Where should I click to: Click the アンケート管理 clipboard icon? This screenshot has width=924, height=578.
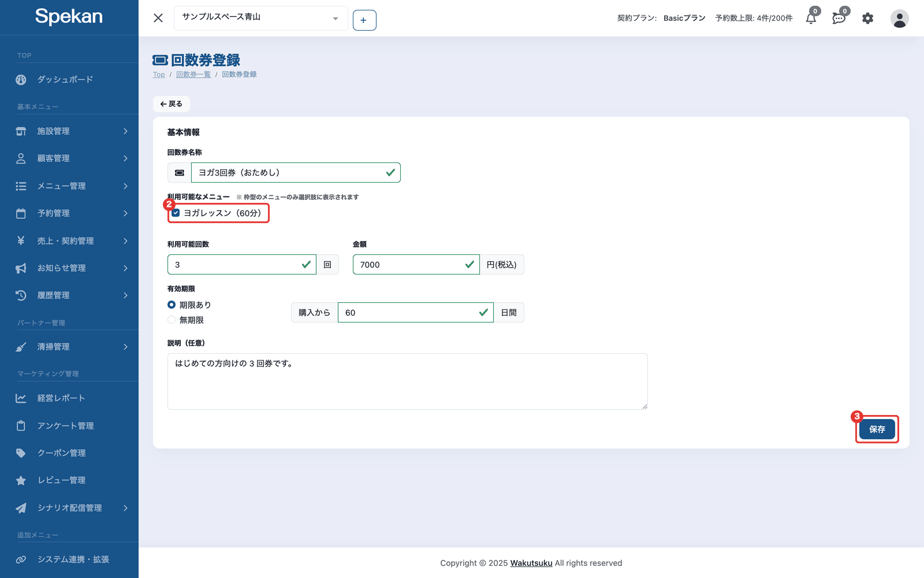coord(21,426)
